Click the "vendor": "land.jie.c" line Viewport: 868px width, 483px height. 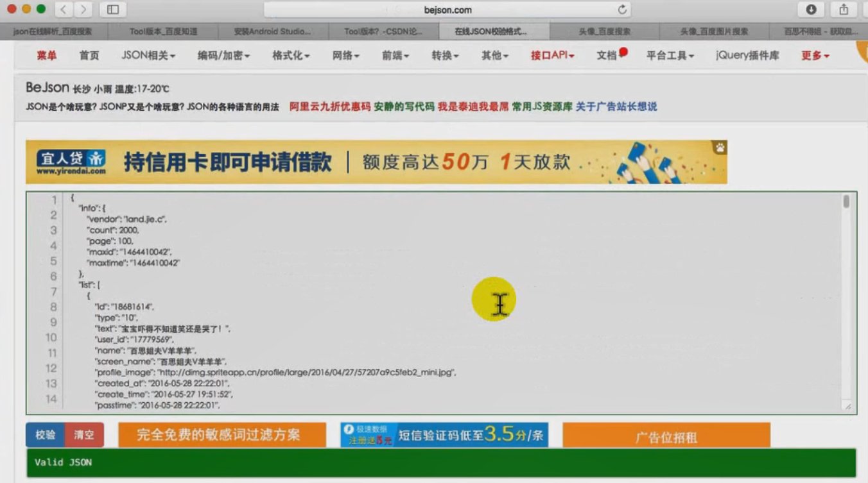tap(127, 219)
